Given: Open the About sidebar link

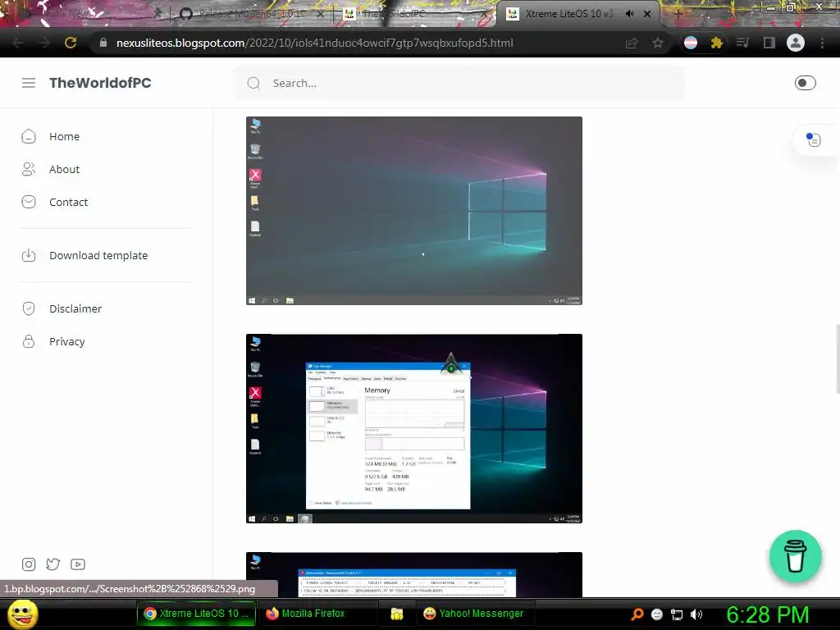Looking at the screenshot, I should tap(64, 169).
